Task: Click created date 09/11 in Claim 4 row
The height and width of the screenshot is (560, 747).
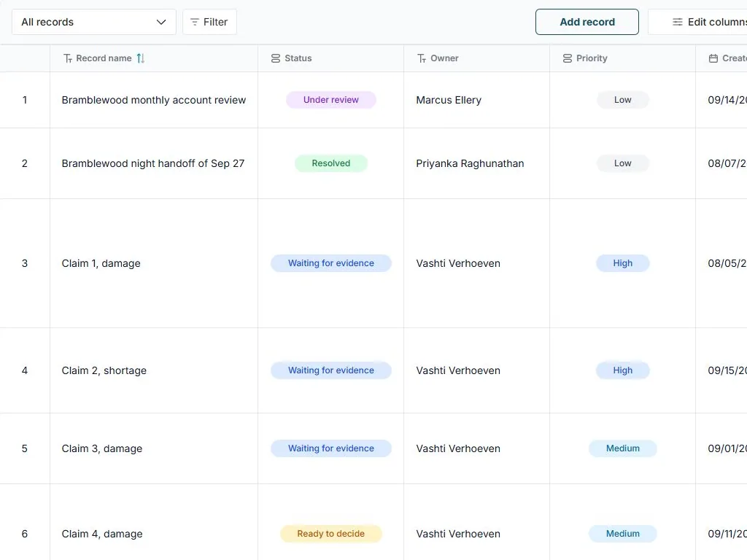Action: tap(727, 534)
